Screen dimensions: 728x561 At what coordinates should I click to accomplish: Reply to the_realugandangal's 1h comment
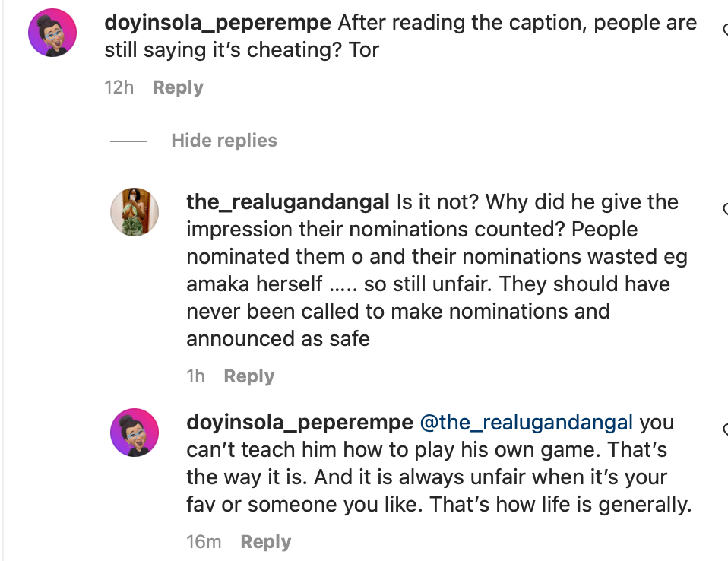248,376
